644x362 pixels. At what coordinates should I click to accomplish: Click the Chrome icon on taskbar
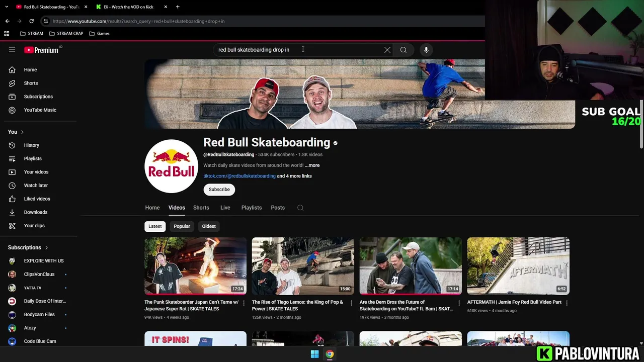click(330, 354)
